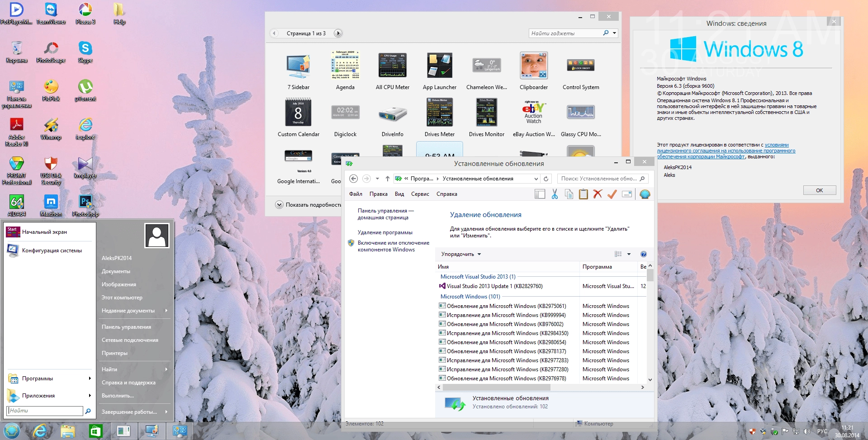Expand Программы submenu in start menu
868x440 pixels.
click(x=49, y=378)
